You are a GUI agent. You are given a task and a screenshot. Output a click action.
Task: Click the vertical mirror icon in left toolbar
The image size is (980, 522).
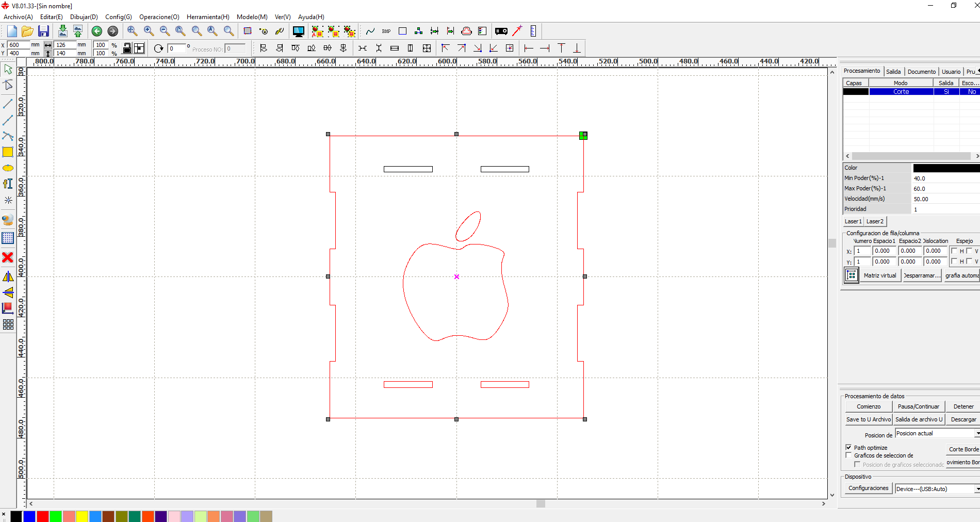coord(8,292)
